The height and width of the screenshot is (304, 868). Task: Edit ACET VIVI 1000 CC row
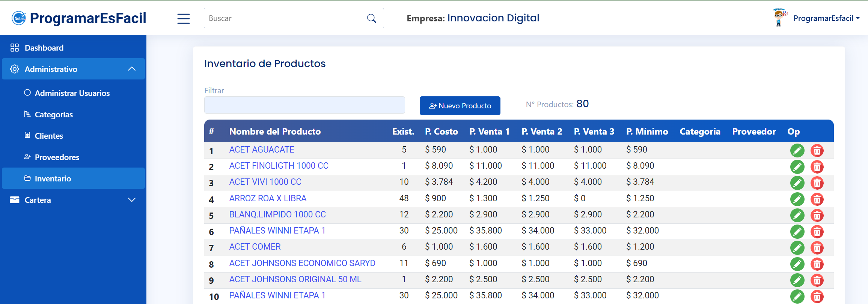pos(797,183)
